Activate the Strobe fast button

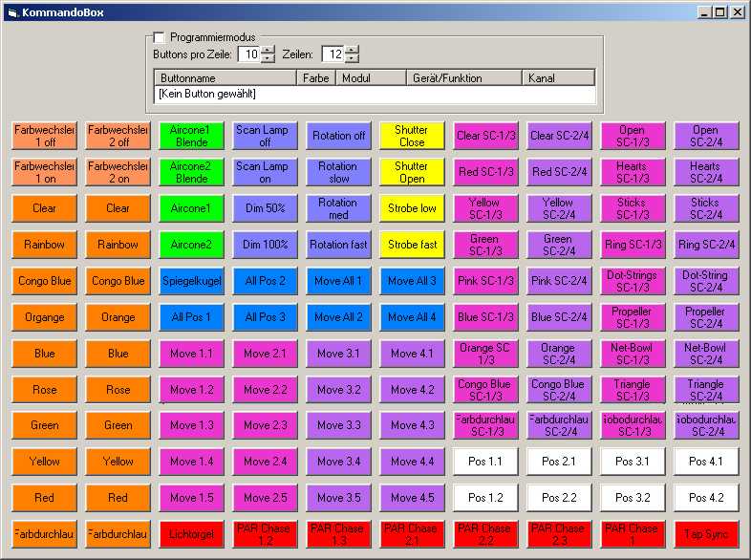click(x=412, y=245)
